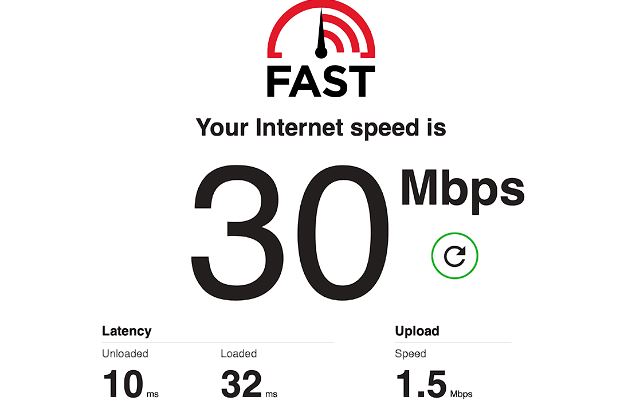Click the Unloaded latency label
Viewport: 627px width, 408px height.
click(x=125, y=354)
